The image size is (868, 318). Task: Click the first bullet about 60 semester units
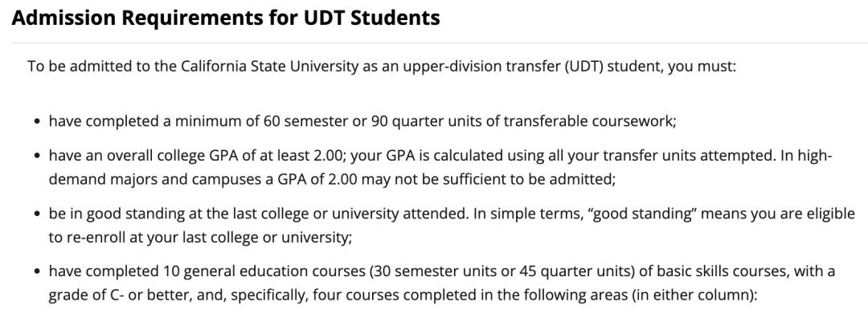coord(362,121)
